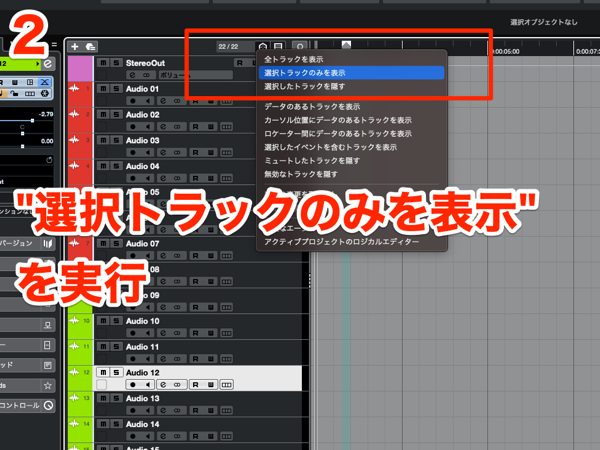
Task: Click the waveform icon of Audio 13
Action: (x=74, y=398)
